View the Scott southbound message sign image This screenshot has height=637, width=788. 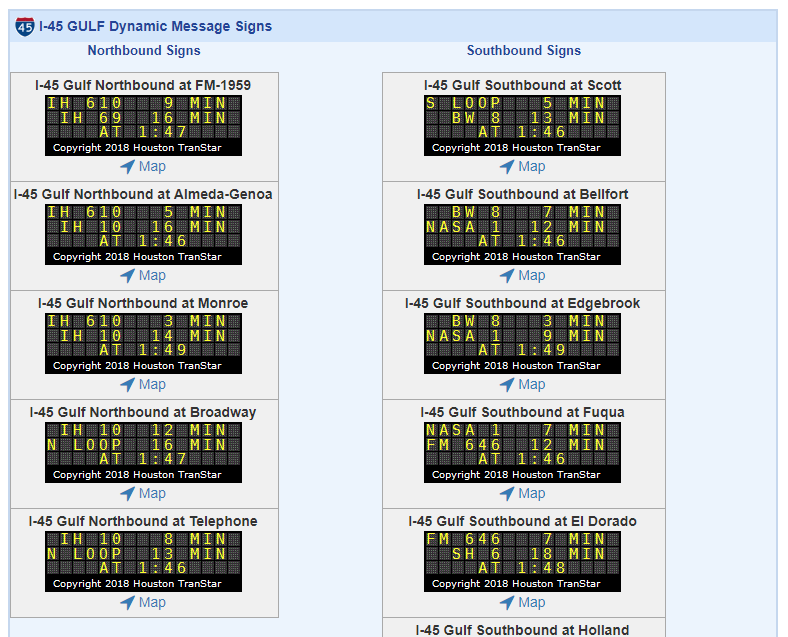[x=522, y=126]
